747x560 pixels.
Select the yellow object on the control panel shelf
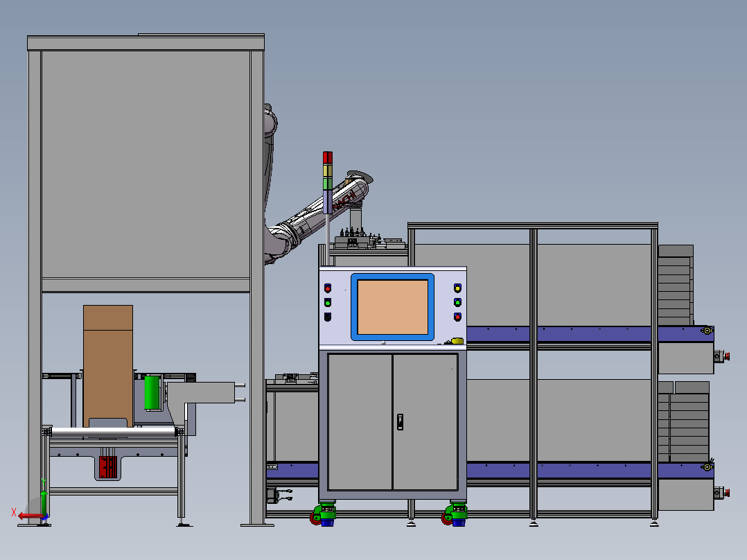tap(457, 340)
